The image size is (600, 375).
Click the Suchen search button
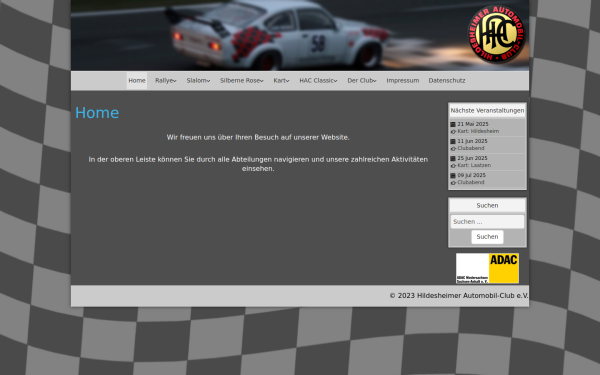pos(487,237)
